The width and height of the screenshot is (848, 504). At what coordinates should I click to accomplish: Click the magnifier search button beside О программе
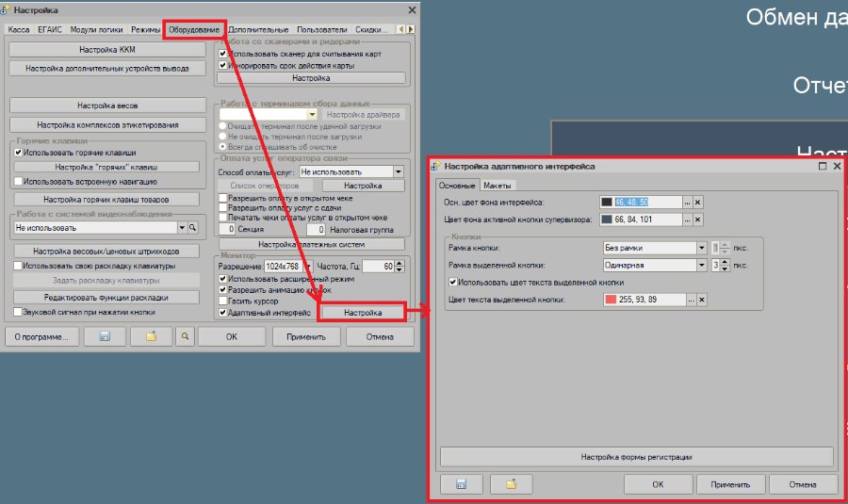tap(185, 336)
